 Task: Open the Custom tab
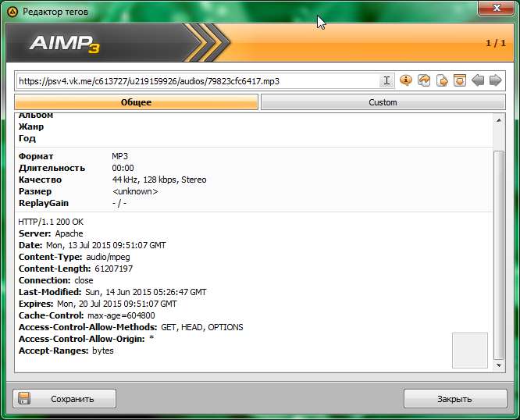coord(383,102)
